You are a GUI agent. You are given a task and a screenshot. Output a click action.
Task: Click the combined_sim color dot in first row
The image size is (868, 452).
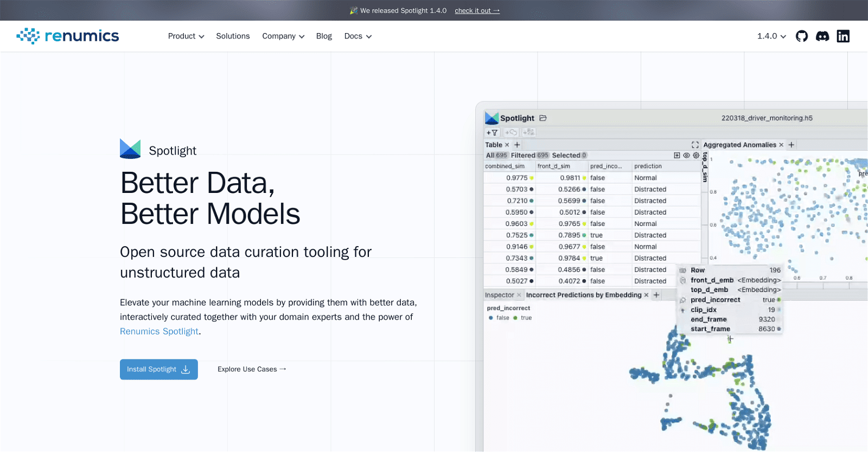click(x=532, y=178)
